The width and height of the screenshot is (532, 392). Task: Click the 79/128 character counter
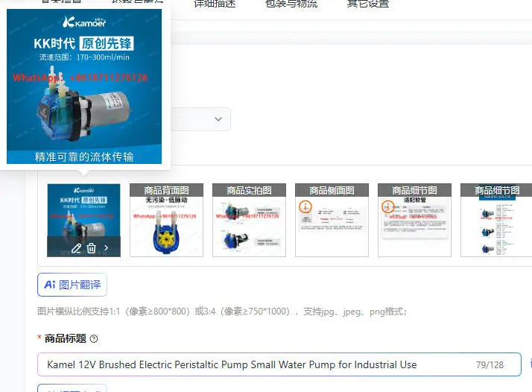pyautogui.click(x=490, y=365)
